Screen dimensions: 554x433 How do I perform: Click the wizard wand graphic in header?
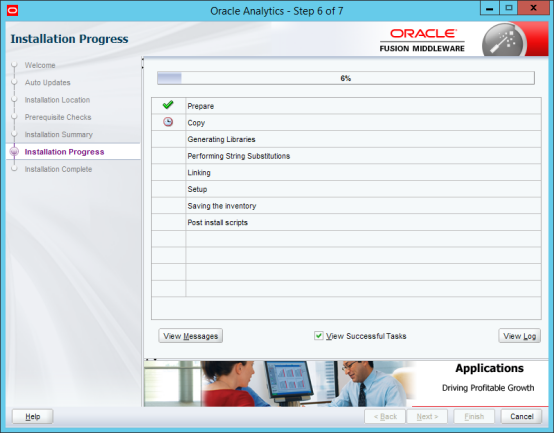[x=504, y=41]
